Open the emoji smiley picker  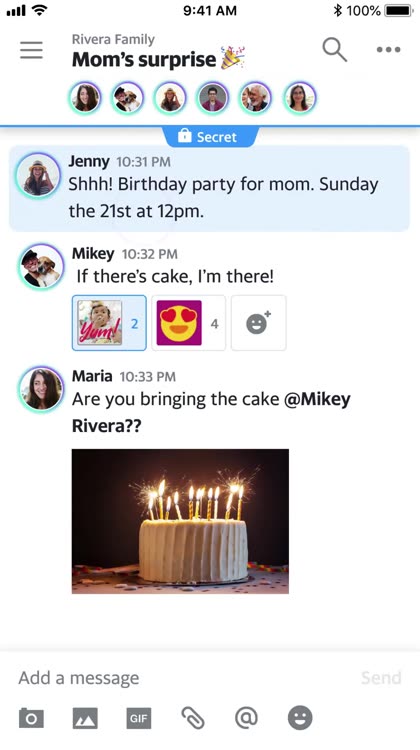pyautogui.click(x=300, y=718)
